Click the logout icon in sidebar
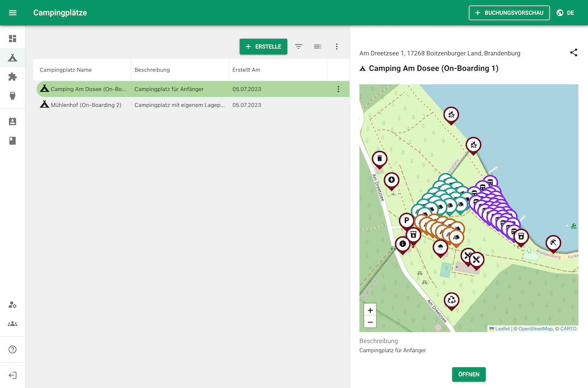 click(x=13, y=375)
